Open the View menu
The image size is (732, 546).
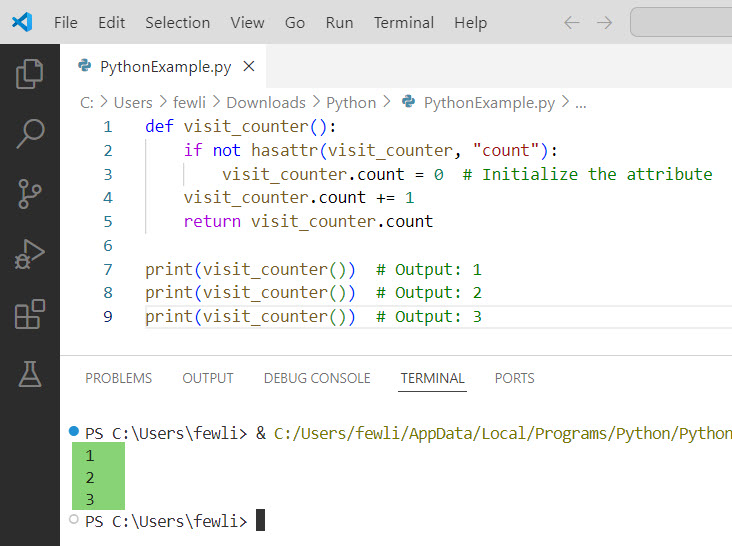coord(247,22)
